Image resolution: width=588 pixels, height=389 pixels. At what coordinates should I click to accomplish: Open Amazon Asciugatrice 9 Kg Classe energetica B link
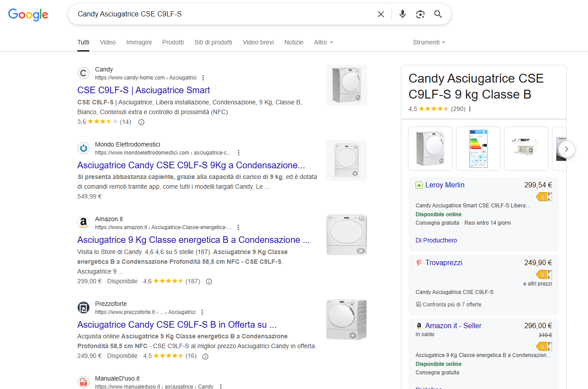click(193, 240)
